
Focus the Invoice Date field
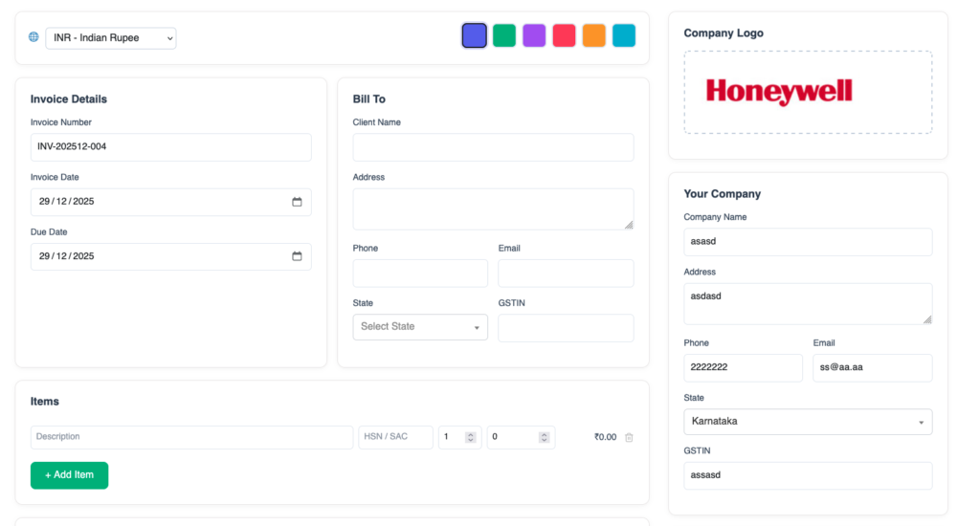[170, 202]
